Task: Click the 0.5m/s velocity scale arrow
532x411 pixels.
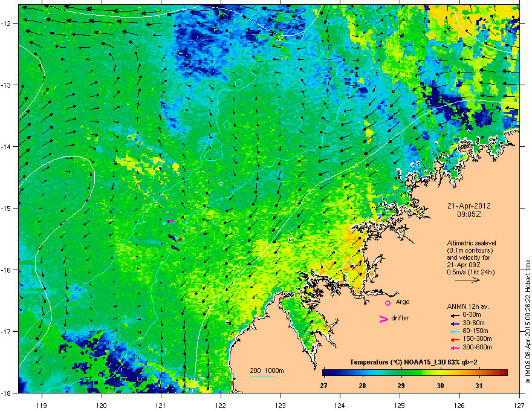Action: point(467,280)
